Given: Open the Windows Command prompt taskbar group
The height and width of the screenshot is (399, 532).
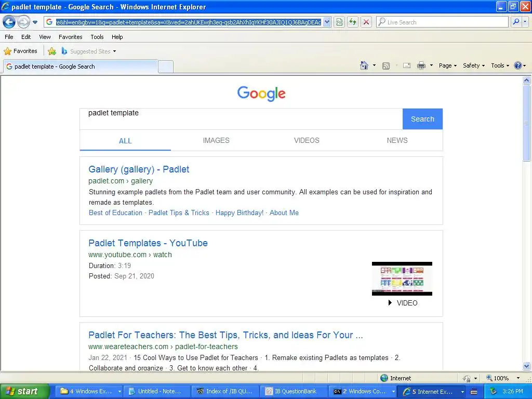Looking at the screenshot, I should (x=363, y=391).
